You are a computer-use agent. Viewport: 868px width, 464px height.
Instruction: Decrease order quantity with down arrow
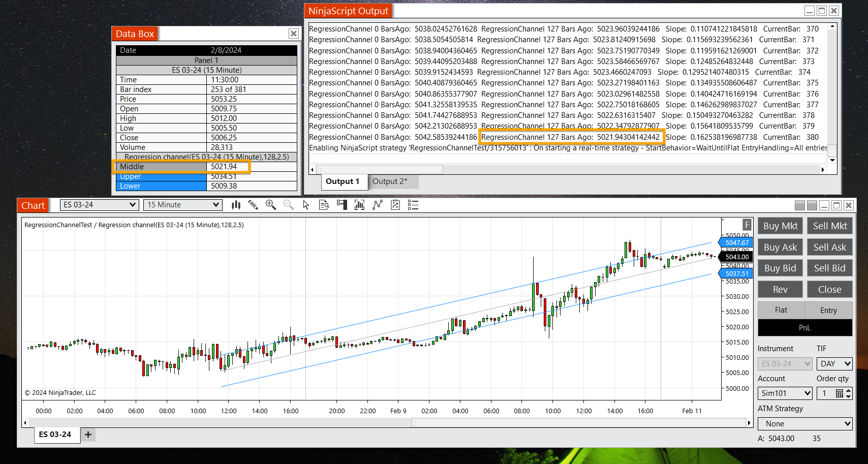point(848,396)
